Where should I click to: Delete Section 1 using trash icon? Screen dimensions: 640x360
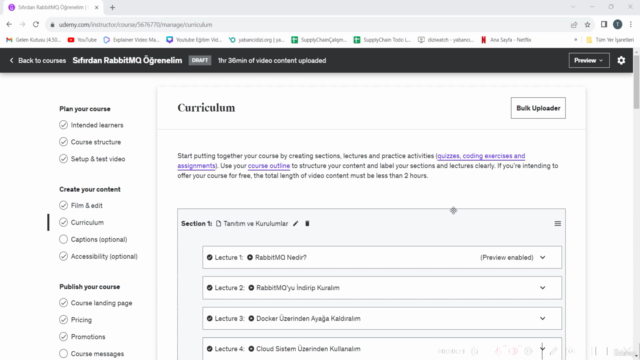pyautogui.click(x=307, y=223)
